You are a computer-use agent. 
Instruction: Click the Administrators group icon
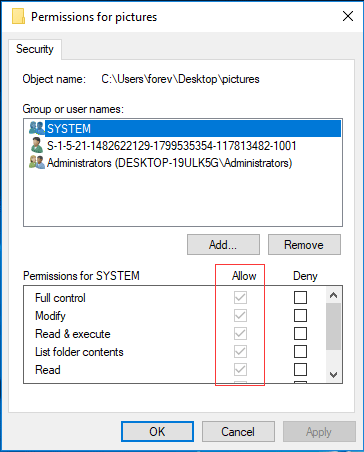click(36, 162)
